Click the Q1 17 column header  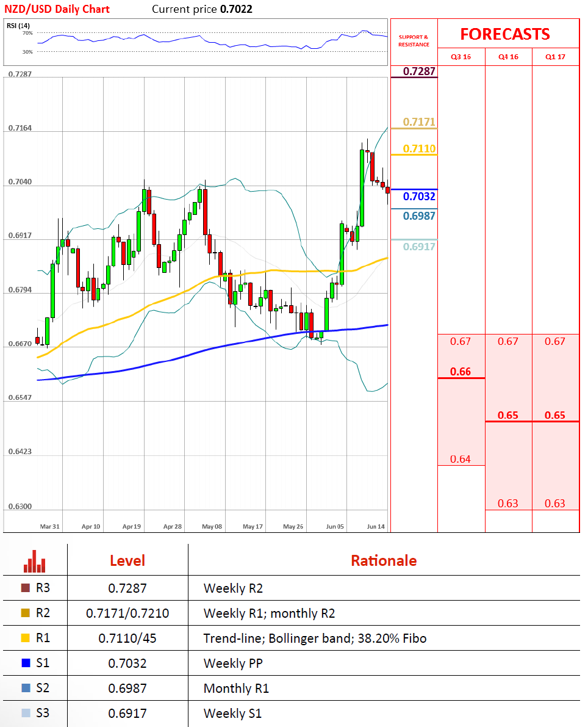(555, 57)
